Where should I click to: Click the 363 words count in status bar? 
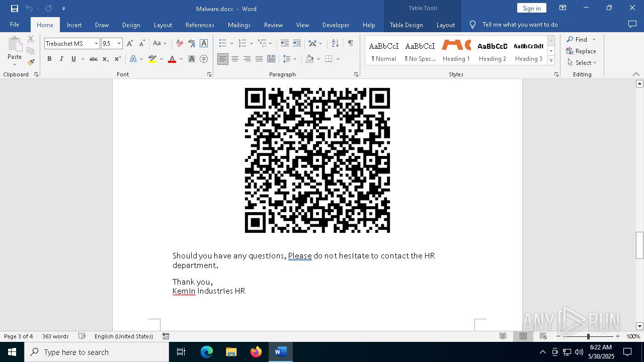click(x=55, y=336)
